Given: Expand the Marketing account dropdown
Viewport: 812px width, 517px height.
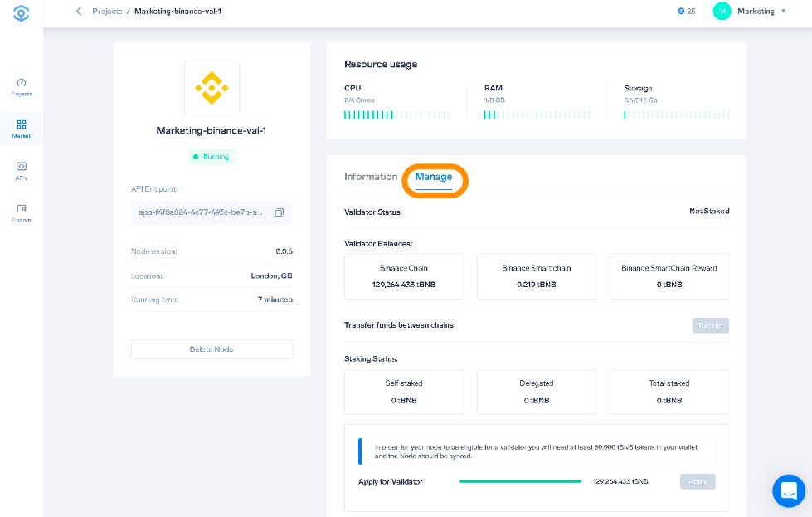Looking at the screenshot, I should [x=784, y=11].
